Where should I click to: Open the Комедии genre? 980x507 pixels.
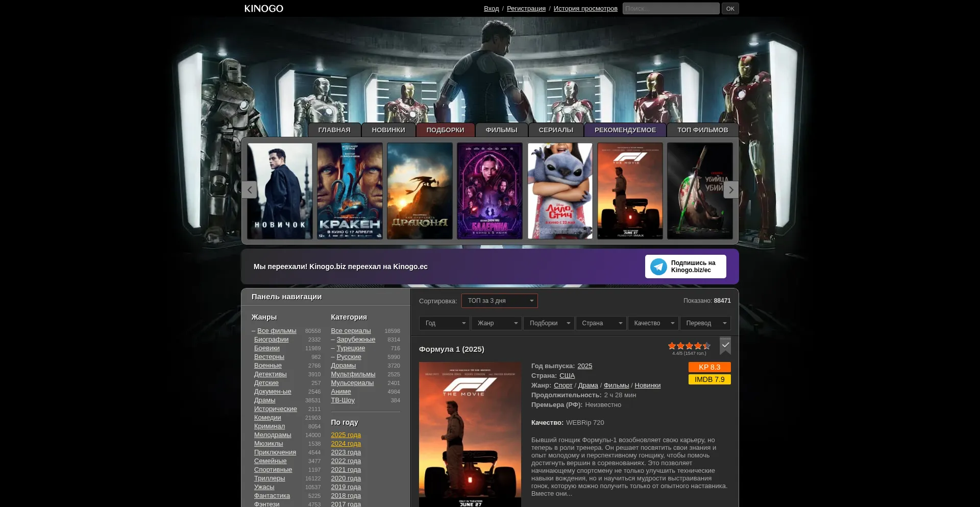point(267,418)
